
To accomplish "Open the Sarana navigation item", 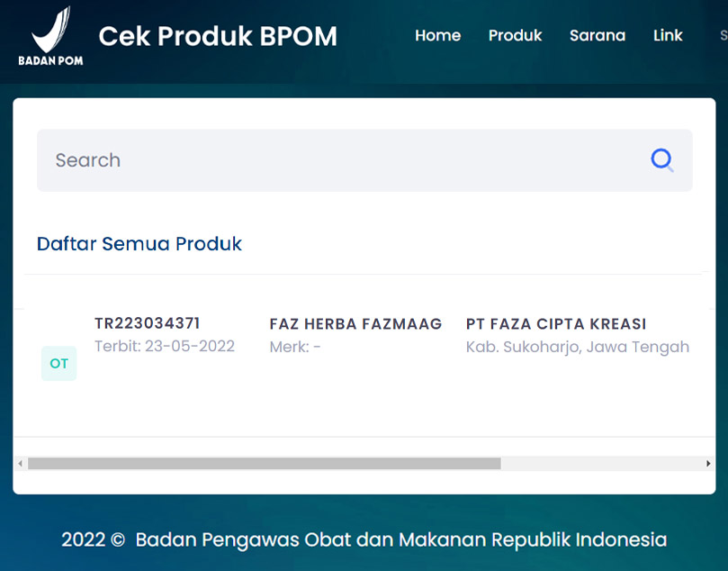I will pos(597,36).
